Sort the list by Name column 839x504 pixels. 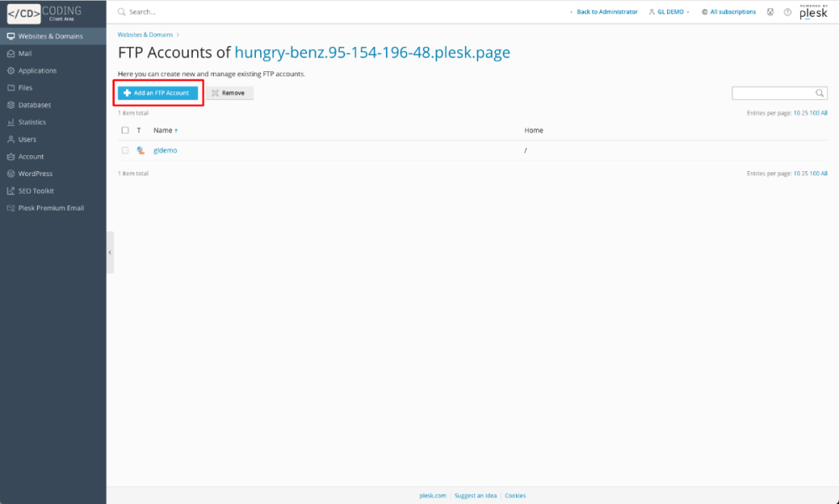tap(164, 131)
